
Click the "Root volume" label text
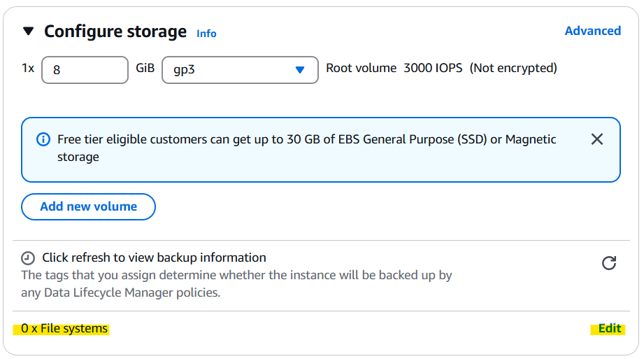coord(361,69)
